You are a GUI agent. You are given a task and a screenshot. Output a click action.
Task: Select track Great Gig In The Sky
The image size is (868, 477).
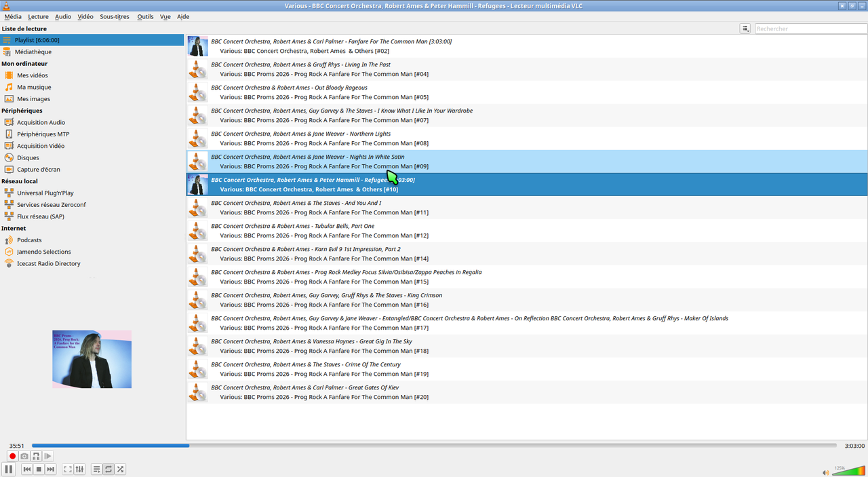coord(527,346)
